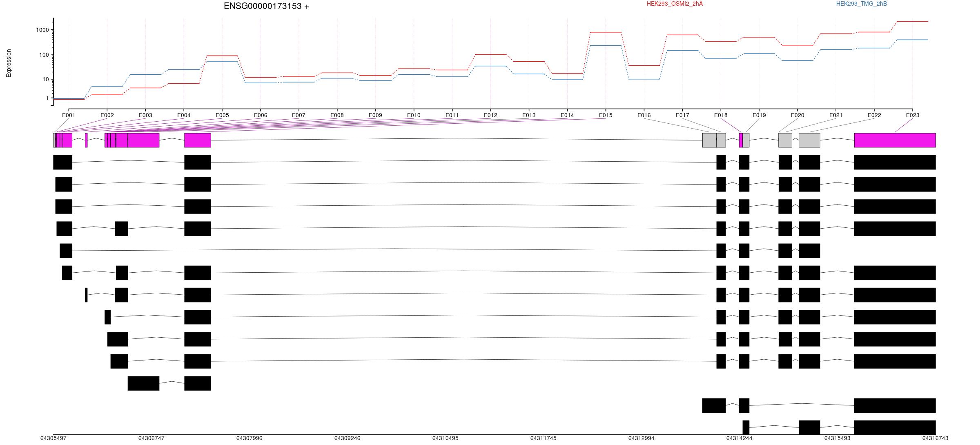
Task: Select the wide exon of the third-from-bottom transcript
Action: tap(143, 383)
